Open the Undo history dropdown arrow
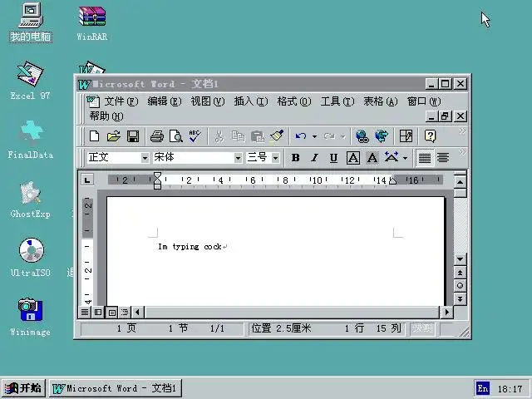Image resolution: width=532 pixels, height=399 pixels. pyautogui.click(x=314, y=136)
